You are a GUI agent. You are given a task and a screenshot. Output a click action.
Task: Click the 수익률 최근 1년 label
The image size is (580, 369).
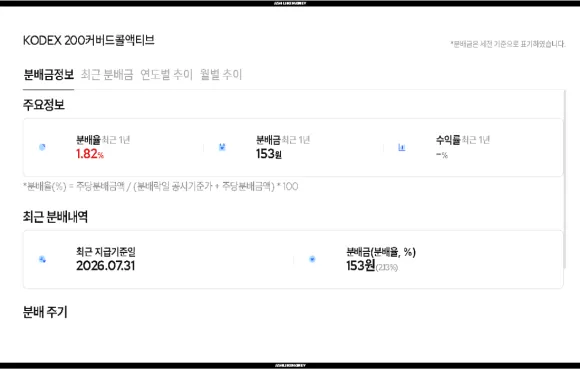(463, 140)
